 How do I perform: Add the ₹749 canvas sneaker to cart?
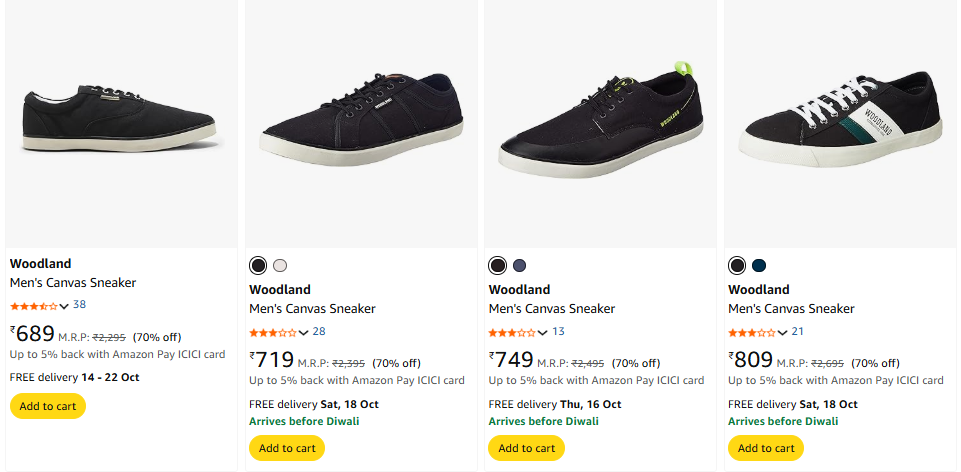(x=526, y=448)
